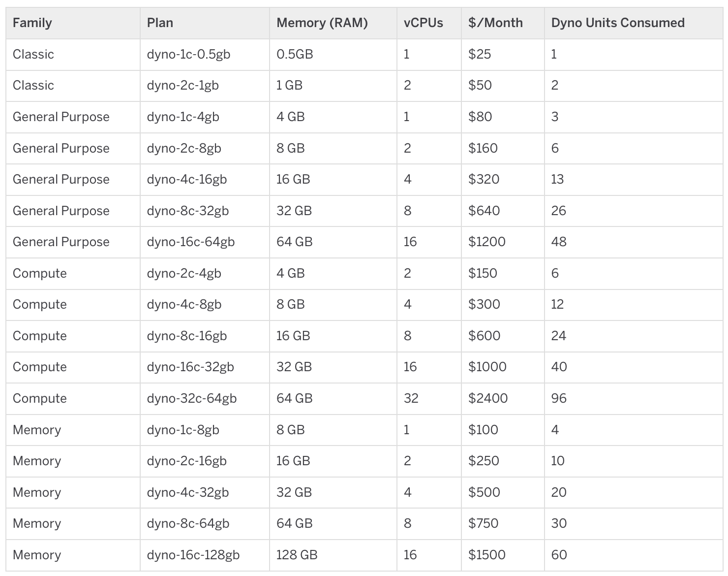
Task: Click dyno units value 30
Action: (x=559, y=523)
